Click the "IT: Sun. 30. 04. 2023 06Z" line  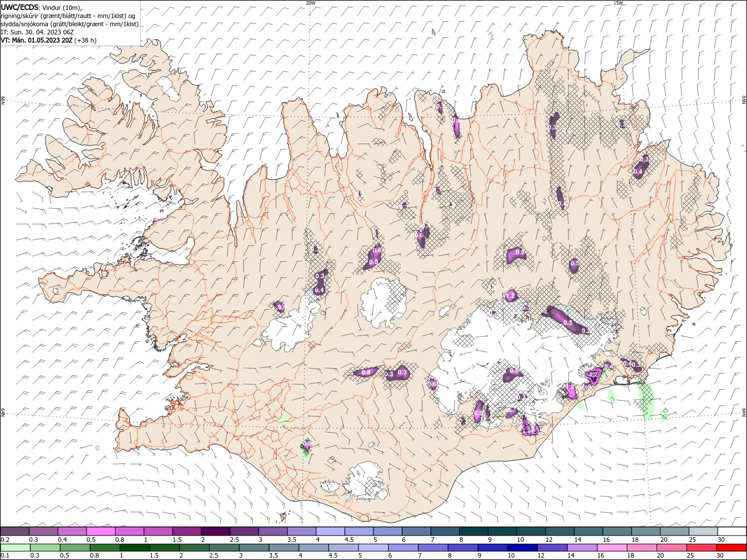click(37, 32)
